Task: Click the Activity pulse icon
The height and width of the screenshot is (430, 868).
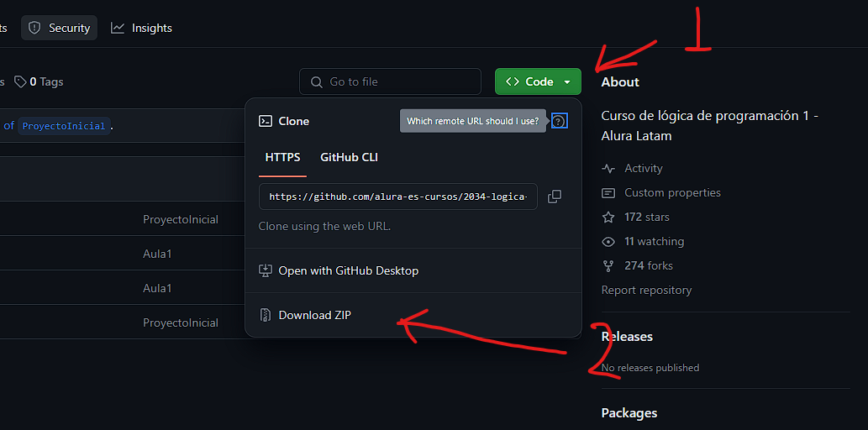Action: 608,168
